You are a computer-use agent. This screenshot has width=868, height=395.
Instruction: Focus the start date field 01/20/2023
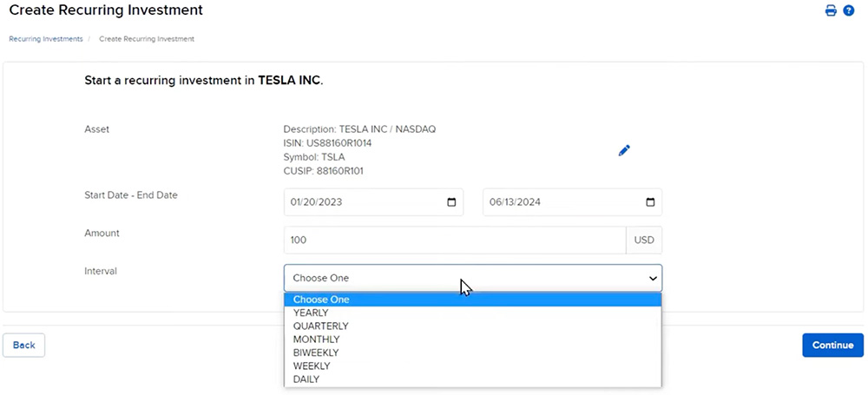[365, 202]
